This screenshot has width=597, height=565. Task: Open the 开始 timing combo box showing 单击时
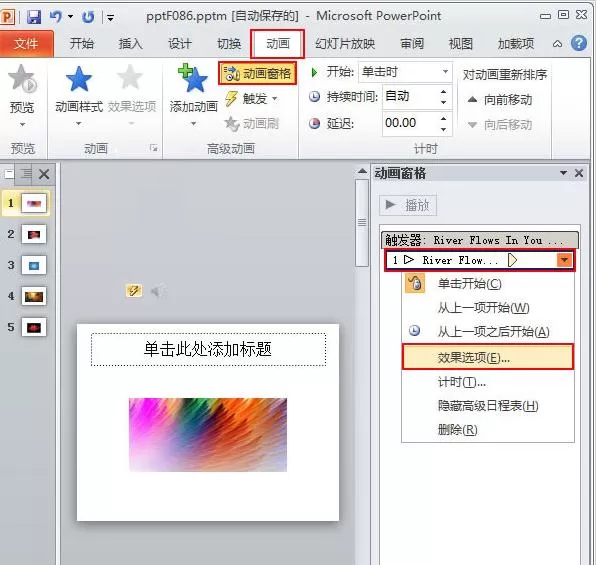405,72
